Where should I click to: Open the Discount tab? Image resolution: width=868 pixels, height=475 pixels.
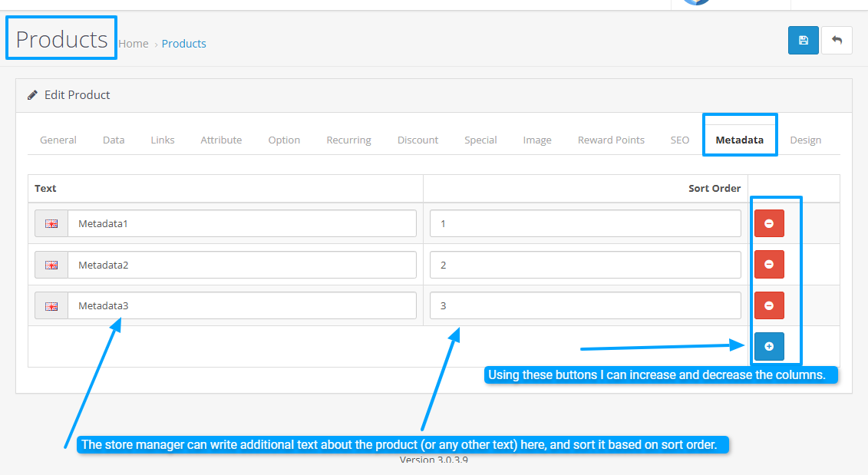click(417, 140)
